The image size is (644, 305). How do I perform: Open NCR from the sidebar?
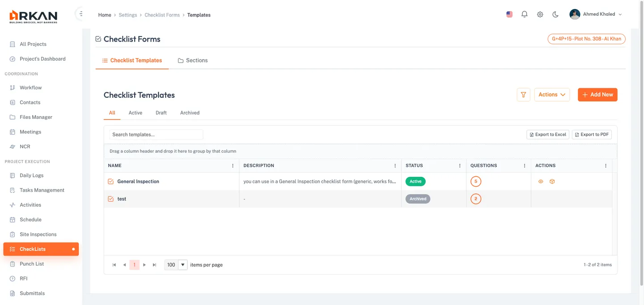[x=25, y=146]
